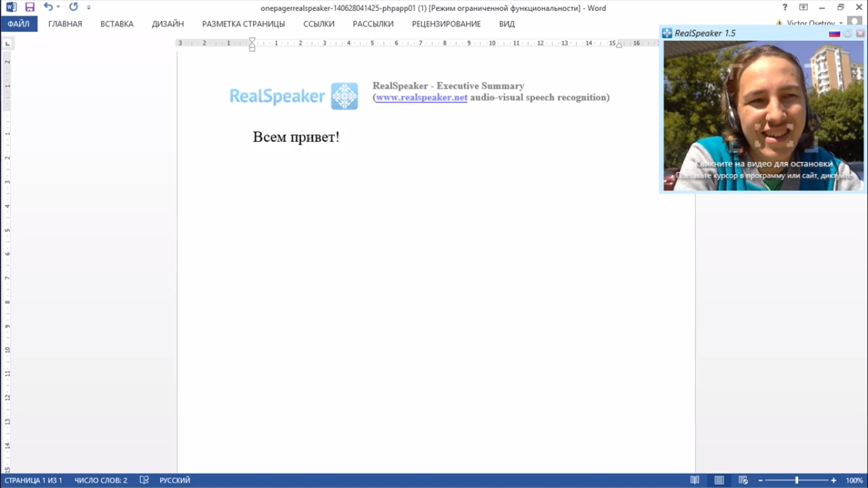
Task: Click the first line indent marker on ruler
Action: [252, 41]
